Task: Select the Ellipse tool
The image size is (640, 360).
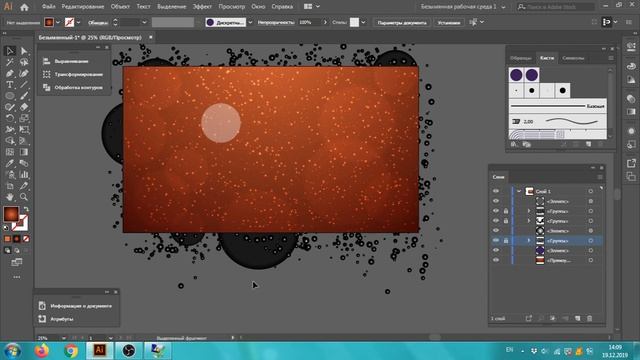Action: [x=10, y=96]
